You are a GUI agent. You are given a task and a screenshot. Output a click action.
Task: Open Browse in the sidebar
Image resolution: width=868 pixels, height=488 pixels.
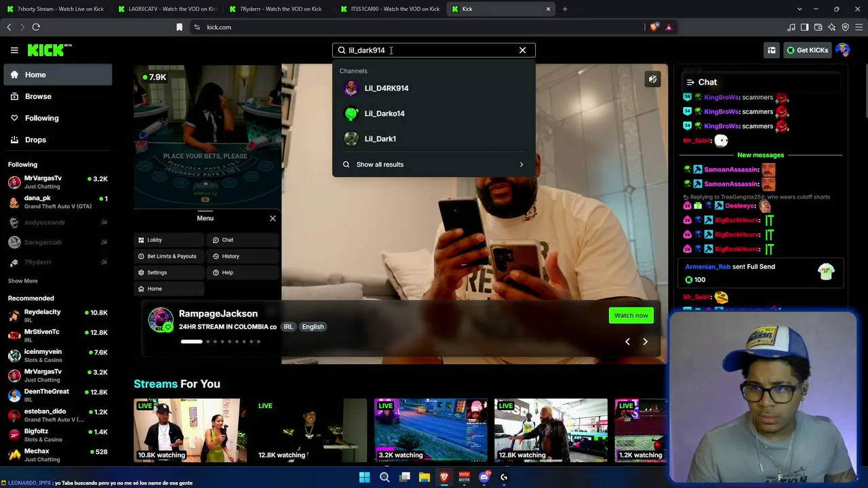[58, 96]
